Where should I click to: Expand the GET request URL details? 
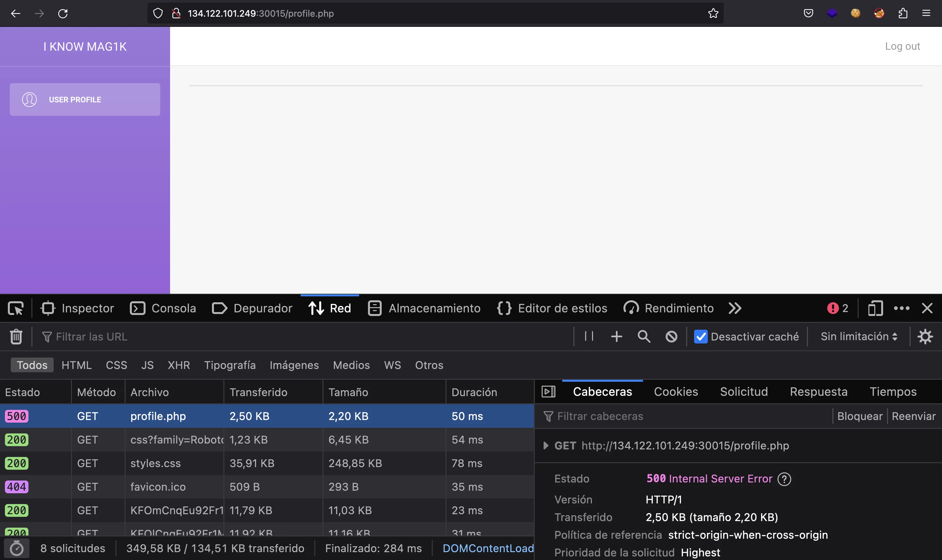546,446
